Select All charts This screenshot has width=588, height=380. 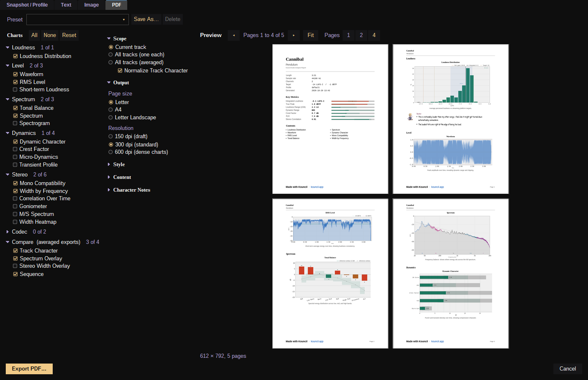[x=35, y=35]
